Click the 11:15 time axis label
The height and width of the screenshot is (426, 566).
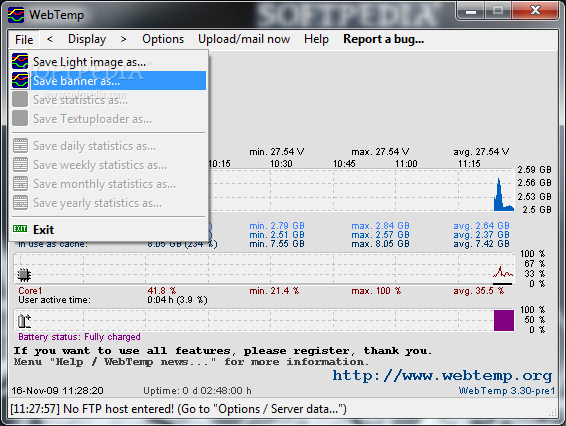click(469, 164)
